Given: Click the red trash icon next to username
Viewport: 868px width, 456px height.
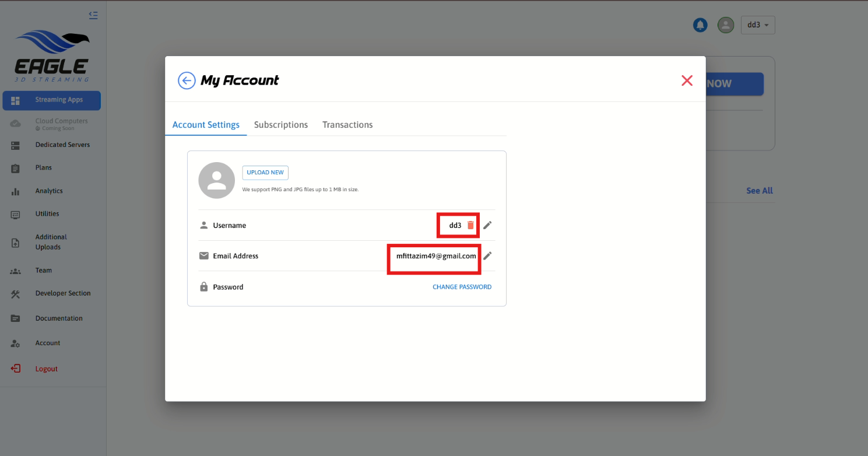Looking at the screenshot, I should pyautogui.click(x=471, y=225).
